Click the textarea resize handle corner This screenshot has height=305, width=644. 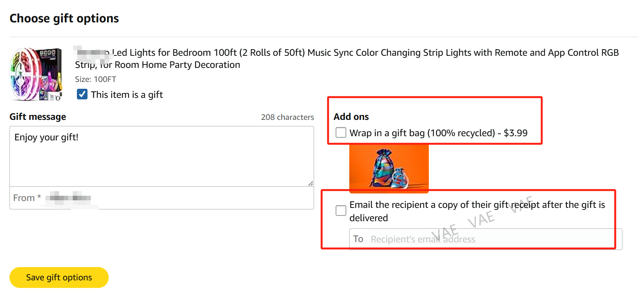pos(311,183)
